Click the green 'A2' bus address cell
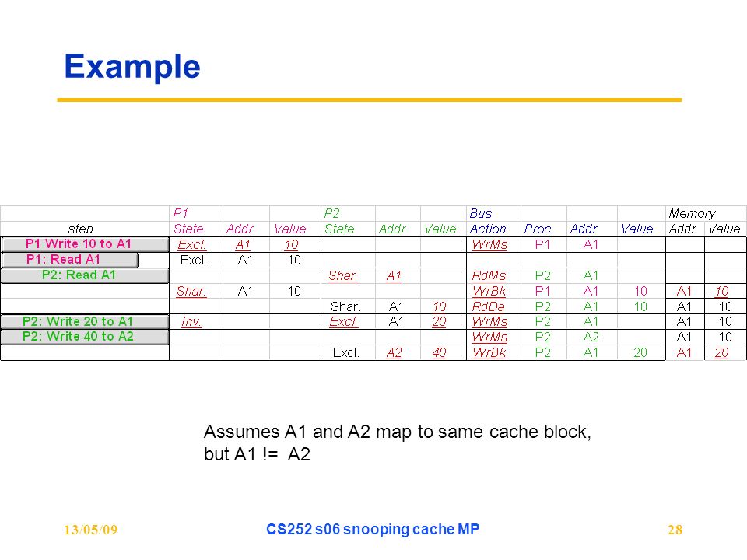This screenshot has height=560, width=747. click(x=591, y=337)
